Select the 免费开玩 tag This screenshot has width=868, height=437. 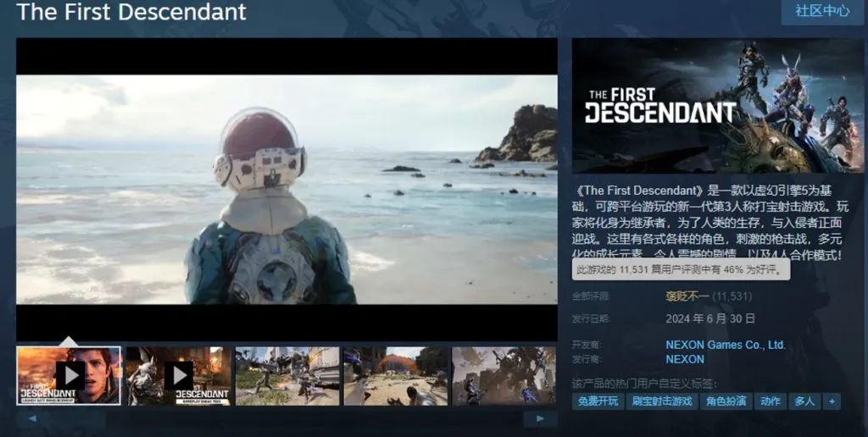point(598,401)
